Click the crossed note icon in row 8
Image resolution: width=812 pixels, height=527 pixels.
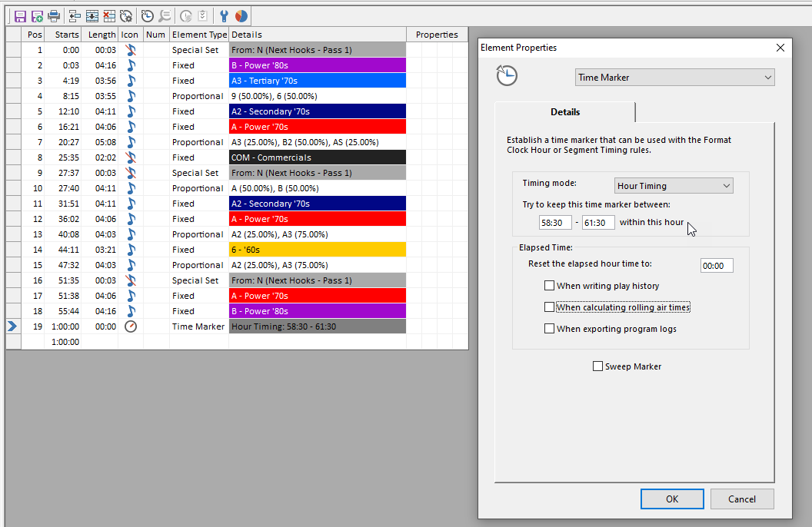pos(131,157)
